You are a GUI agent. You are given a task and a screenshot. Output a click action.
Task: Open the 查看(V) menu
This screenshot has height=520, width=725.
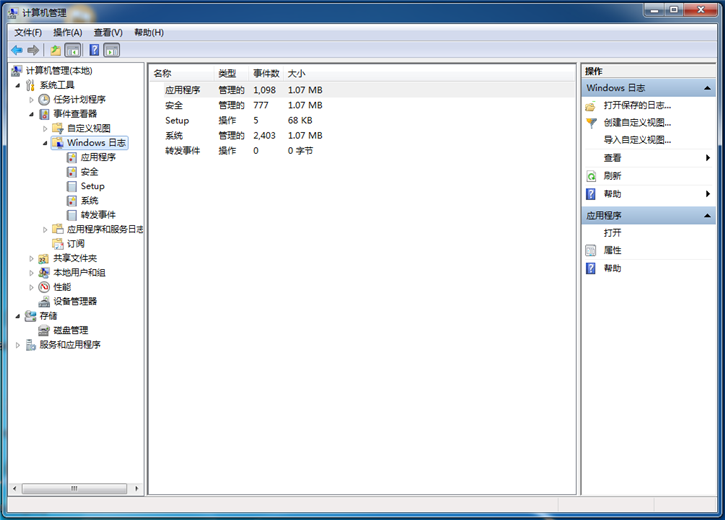coord(107,32)
